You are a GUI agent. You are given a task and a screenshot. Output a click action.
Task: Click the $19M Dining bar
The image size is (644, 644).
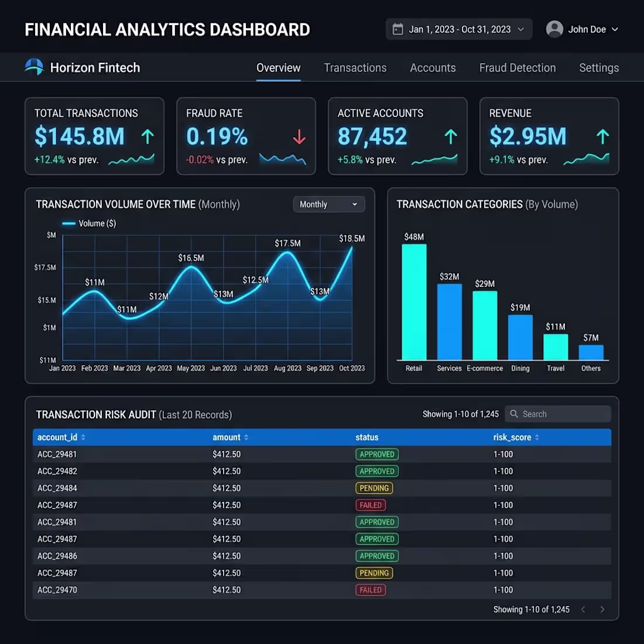pos(520,337)
